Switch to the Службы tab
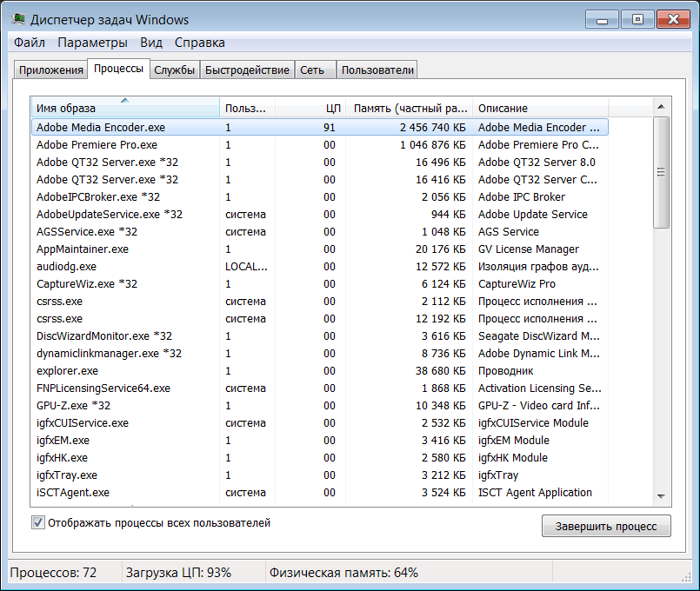The image size is (700, 591). point(174,70)
